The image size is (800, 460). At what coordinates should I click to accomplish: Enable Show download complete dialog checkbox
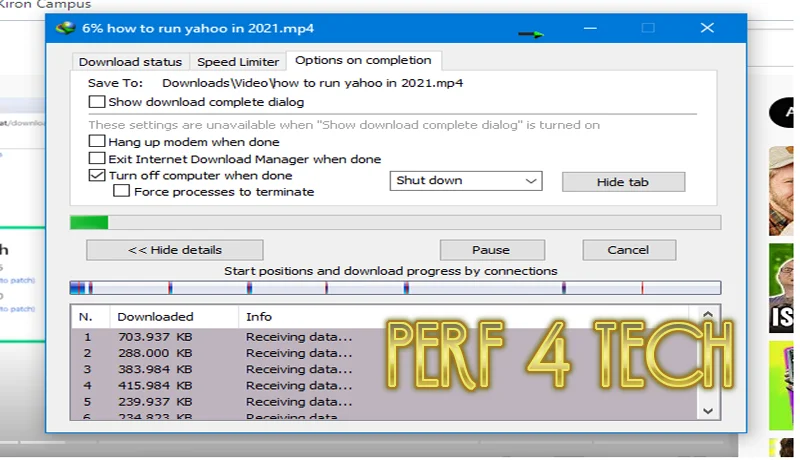click(x=96, y=101)
